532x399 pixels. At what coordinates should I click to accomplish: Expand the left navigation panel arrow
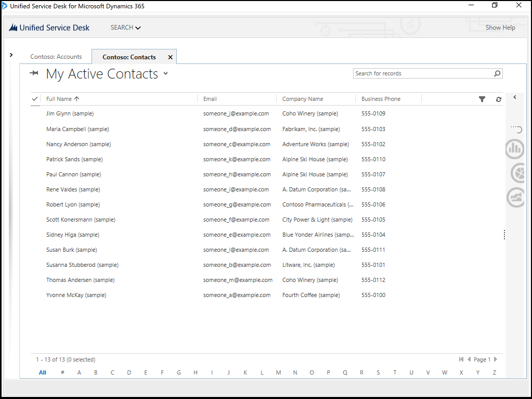(x=11, y=55)
